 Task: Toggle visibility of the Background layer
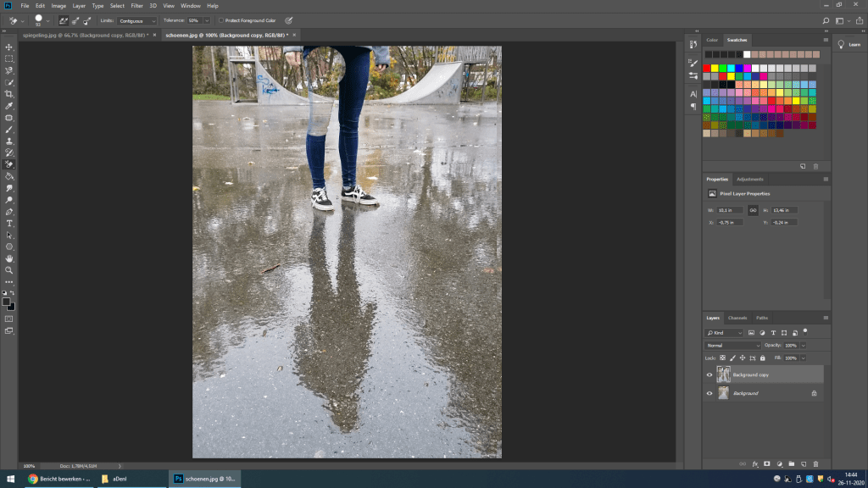(709, 393)
